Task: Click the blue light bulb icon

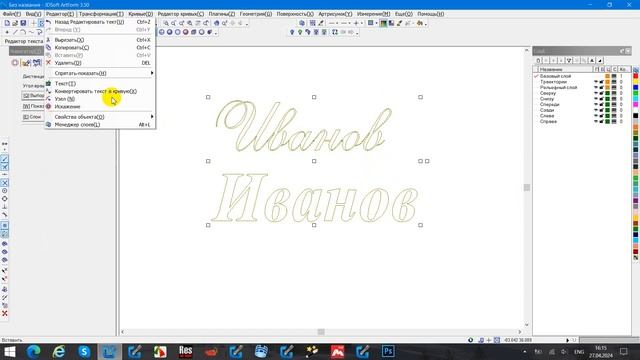Action: 292,32
